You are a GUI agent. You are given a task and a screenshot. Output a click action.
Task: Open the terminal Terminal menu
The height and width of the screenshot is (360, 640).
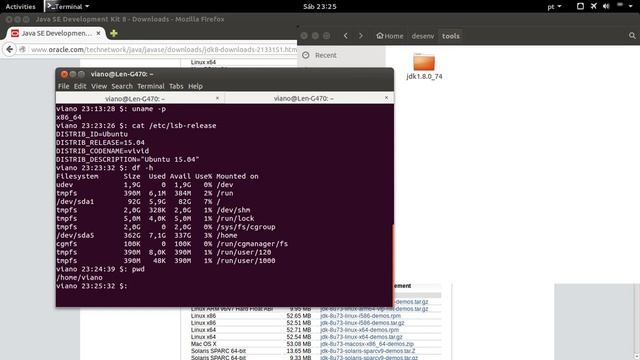151,86
